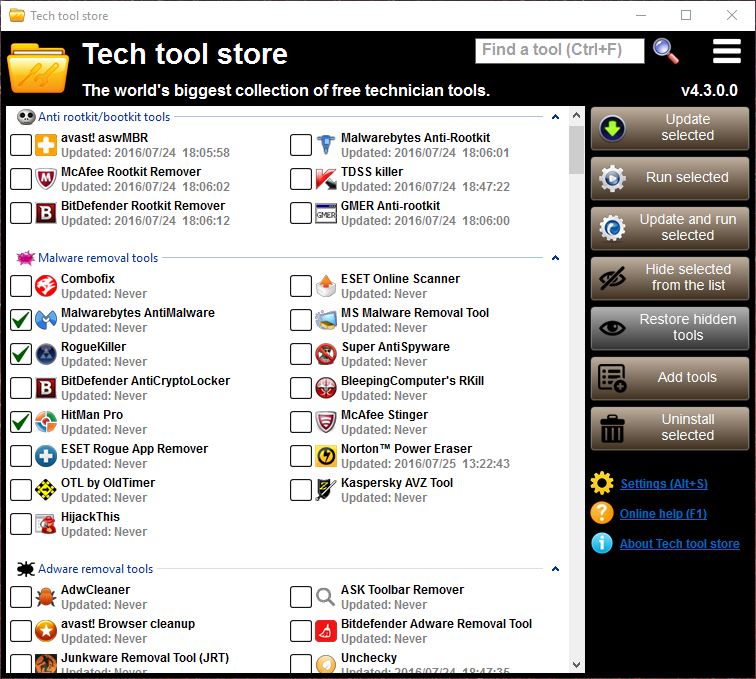Click the Malwarebytes Anti-Rootkit icon

326,145
